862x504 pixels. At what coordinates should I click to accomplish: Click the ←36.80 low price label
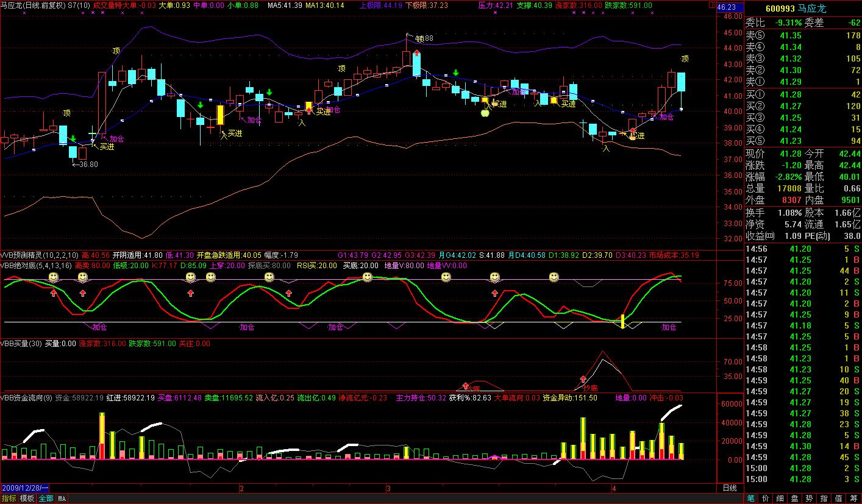coord(85,164)
